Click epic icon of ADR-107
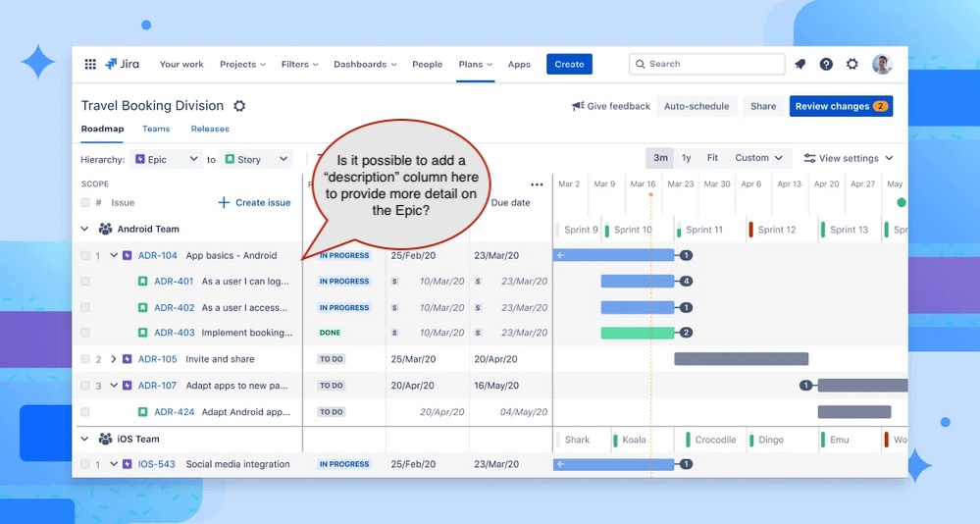This screenshot has width=980, height=524. pyautogui.click(x=127, y=386)
